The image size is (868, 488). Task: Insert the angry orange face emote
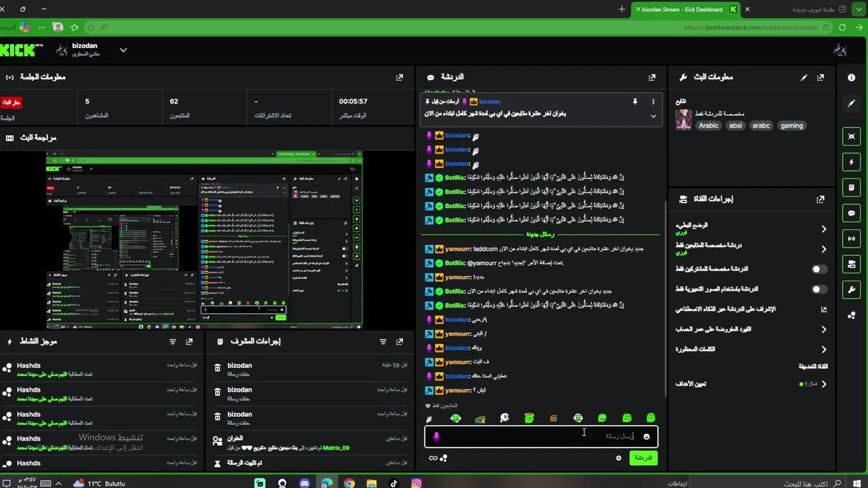(x=553, y=418)
